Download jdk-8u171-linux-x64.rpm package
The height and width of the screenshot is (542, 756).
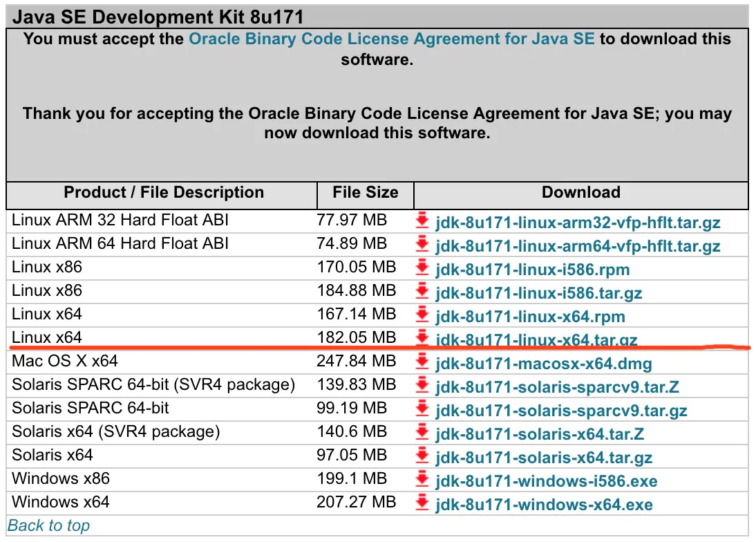530,317
